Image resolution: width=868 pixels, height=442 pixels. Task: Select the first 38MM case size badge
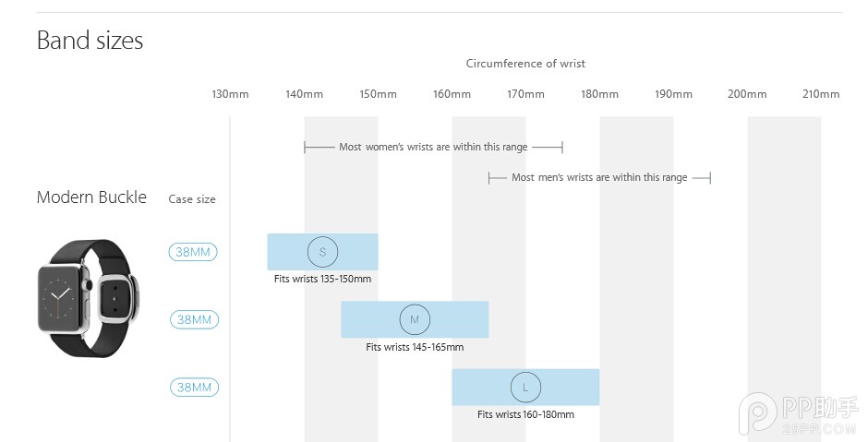[193, 252]
